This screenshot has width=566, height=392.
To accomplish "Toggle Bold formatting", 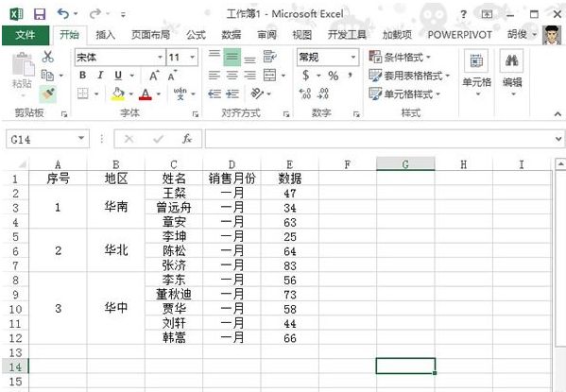I will 82,75.
